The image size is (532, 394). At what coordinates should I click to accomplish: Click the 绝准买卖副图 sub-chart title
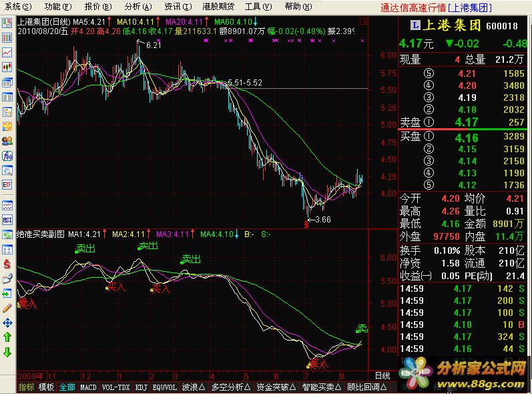coord(41,234)
